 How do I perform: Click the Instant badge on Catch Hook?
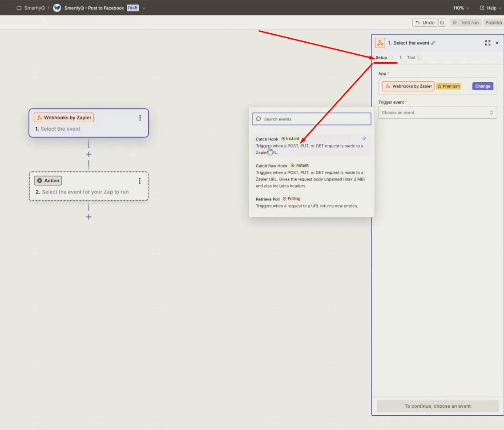point(290,138)
